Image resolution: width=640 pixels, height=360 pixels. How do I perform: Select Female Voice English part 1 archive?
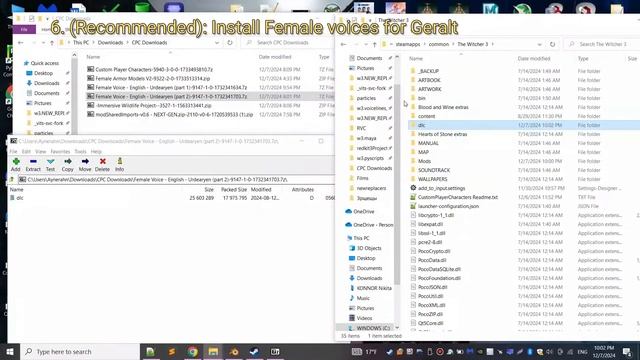(171, 87)
